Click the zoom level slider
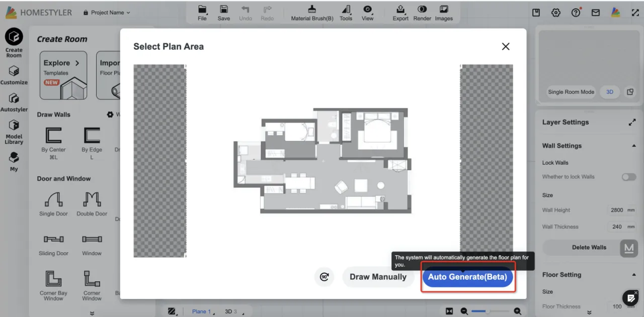644x317 pixels. point(487,311)
